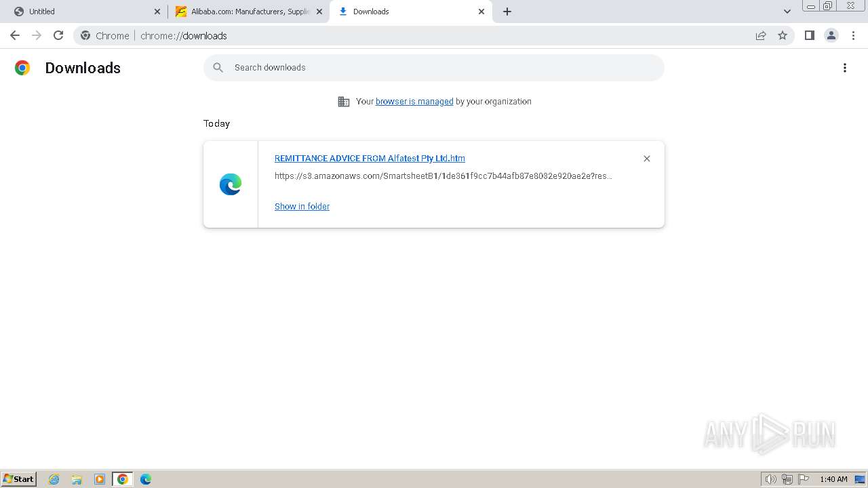Click the Today date heading
The height and width of the screenshot is (488, 868).
click(x=216, y=123)
